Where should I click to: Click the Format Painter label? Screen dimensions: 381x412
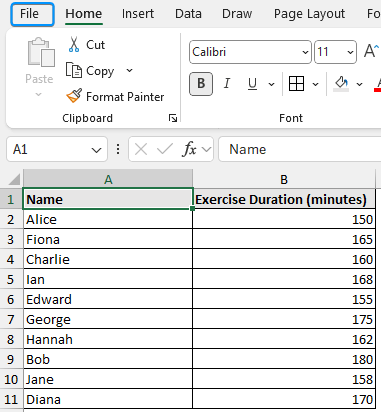point(125,97)
